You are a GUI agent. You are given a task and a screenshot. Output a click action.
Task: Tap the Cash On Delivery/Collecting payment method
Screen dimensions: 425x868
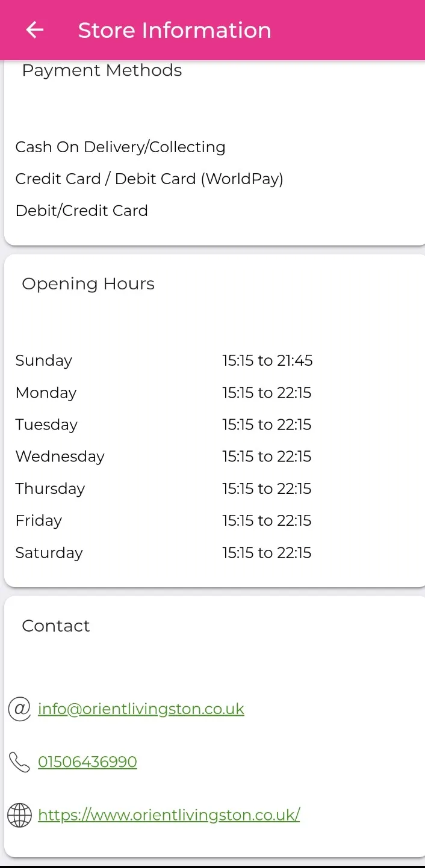pyautogui.click(x=120, y=147)
